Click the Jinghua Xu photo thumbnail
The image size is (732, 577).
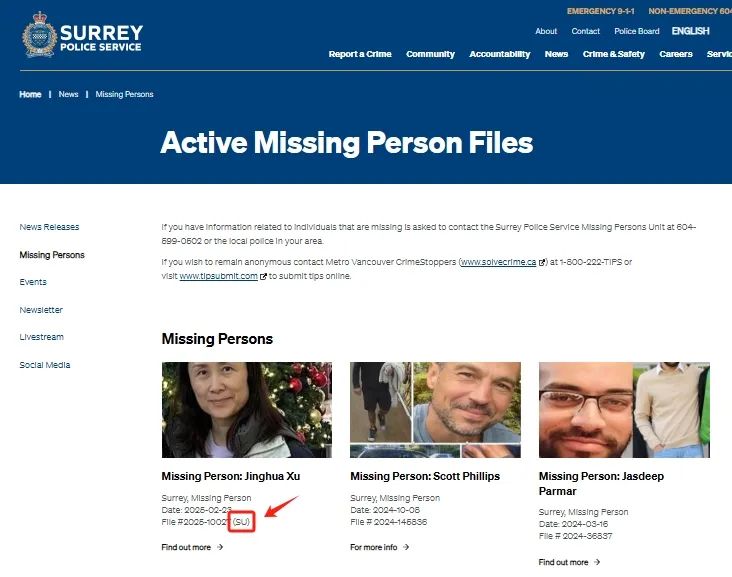click(247, 410)
